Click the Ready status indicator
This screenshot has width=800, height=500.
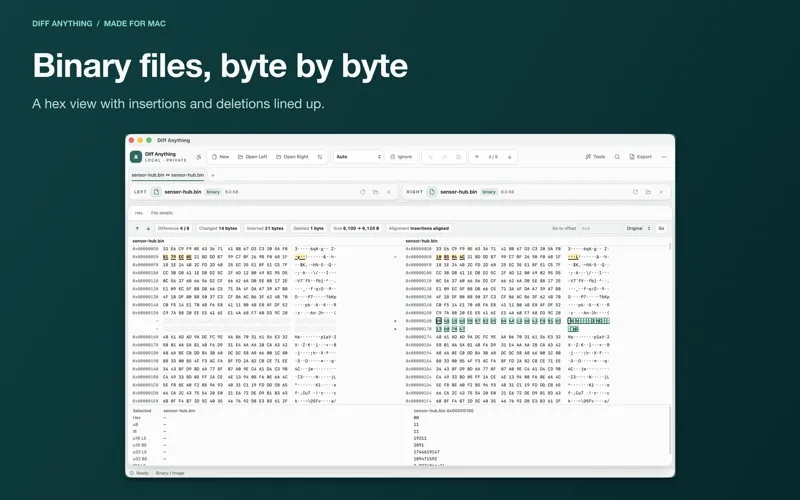[139, 473]
